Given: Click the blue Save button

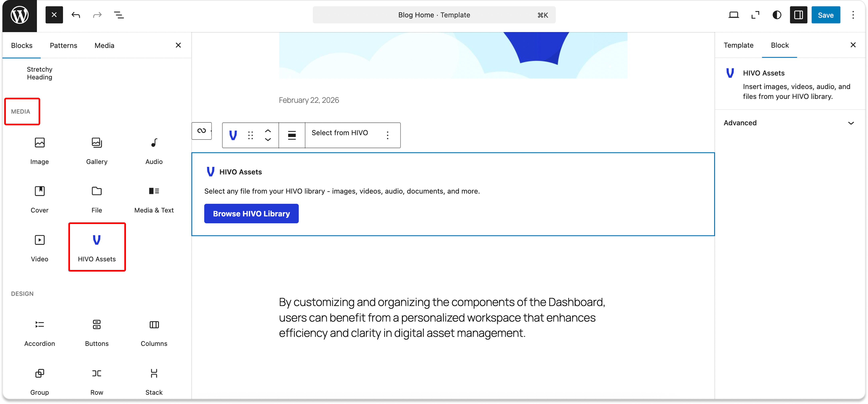Looking at the screenshot, I should [826, 15].
